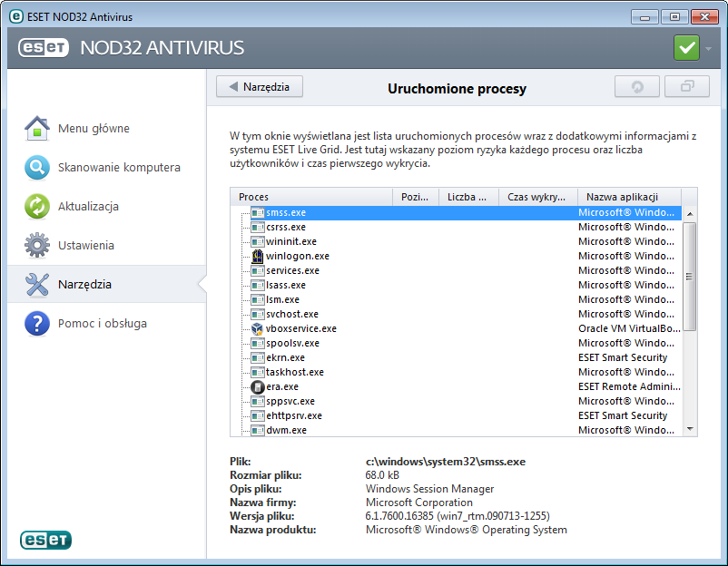Sort by the Nazwa aplikacji column header

point(629,197)
